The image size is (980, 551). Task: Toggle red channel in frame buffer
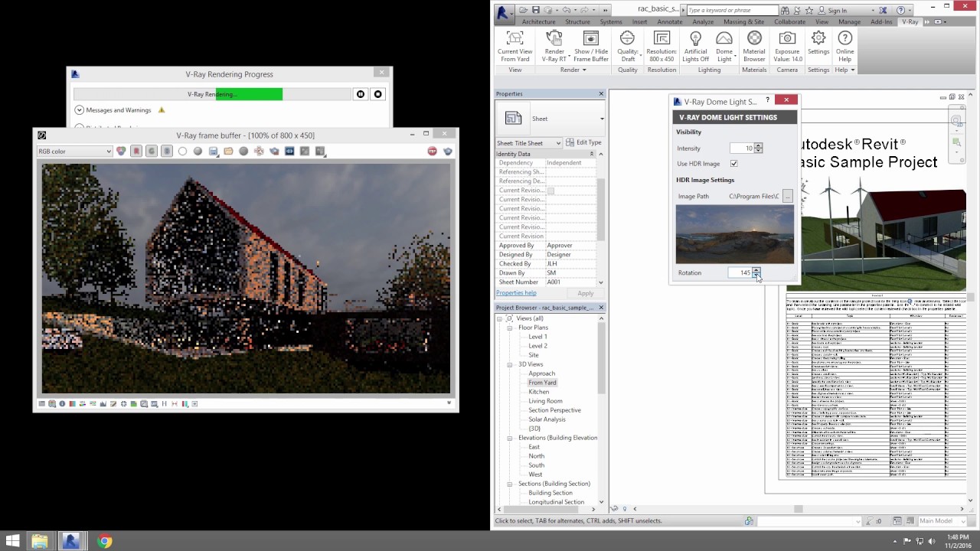click(x=136, y=152)
